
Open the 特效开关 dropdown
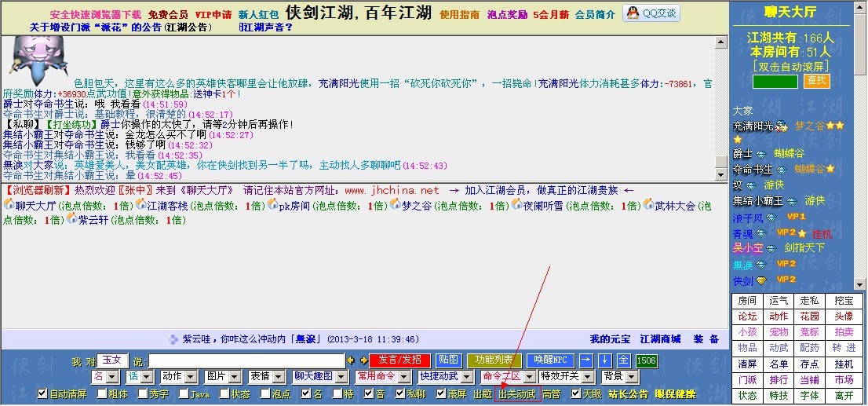point(567,377)
